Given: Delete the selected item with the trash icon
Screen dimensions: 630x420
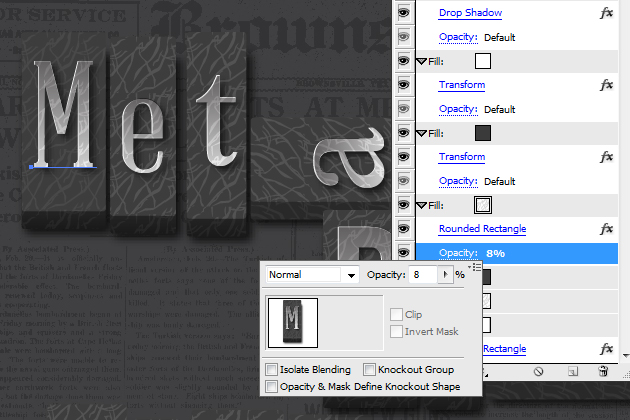Looking at the screenshot, I should tap(603, 371).
